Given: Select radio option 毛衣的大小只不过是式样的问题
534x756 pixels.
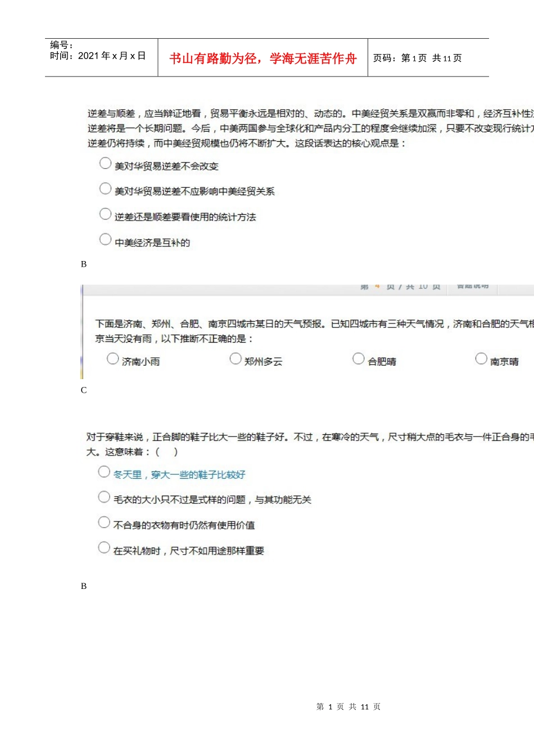Looking at the screenshot, I should [104, 497].
